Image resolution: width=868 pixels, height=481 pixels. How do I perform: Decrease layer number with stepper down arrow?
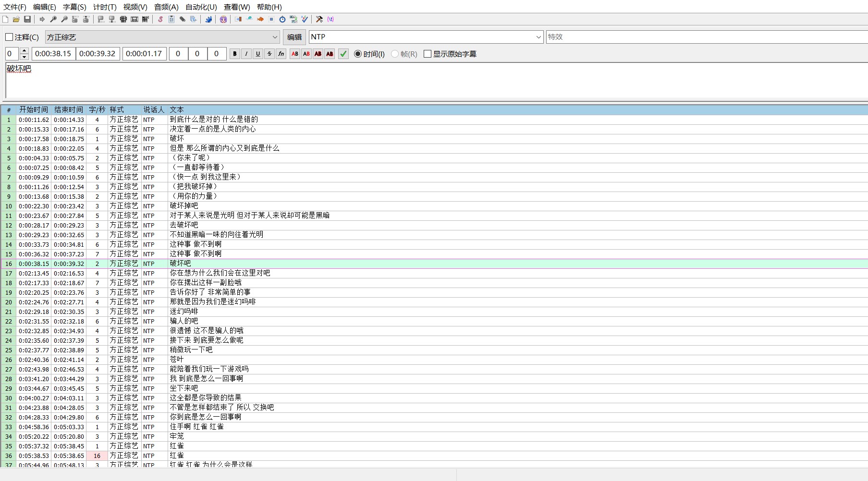(x=24, y=57)
